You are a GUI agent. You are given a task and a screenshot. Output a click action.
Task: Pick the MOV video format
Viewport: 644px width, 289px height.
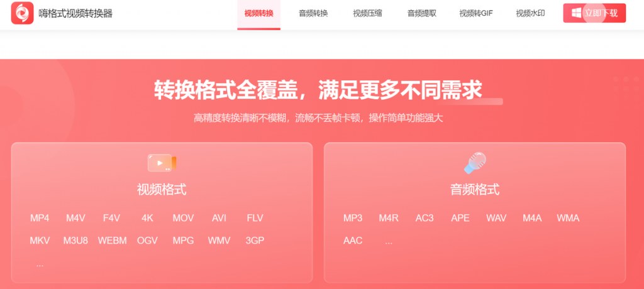183,218
